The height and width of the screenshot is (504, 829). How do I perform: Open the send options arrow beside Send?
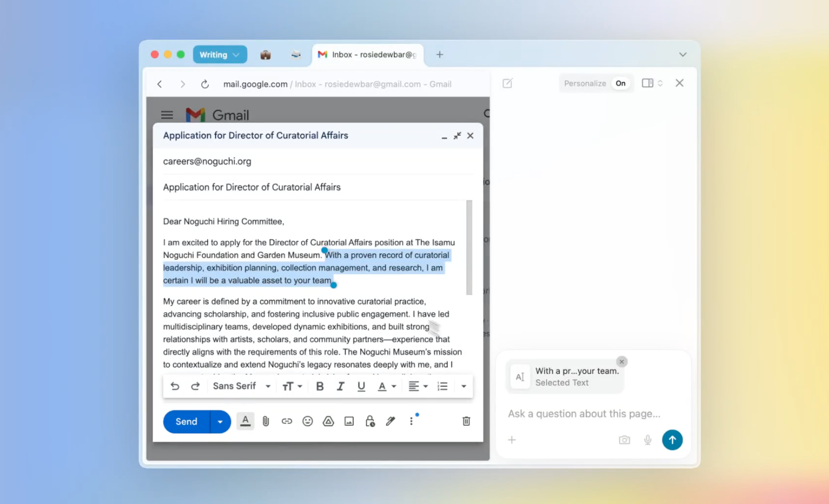(220, 422)
